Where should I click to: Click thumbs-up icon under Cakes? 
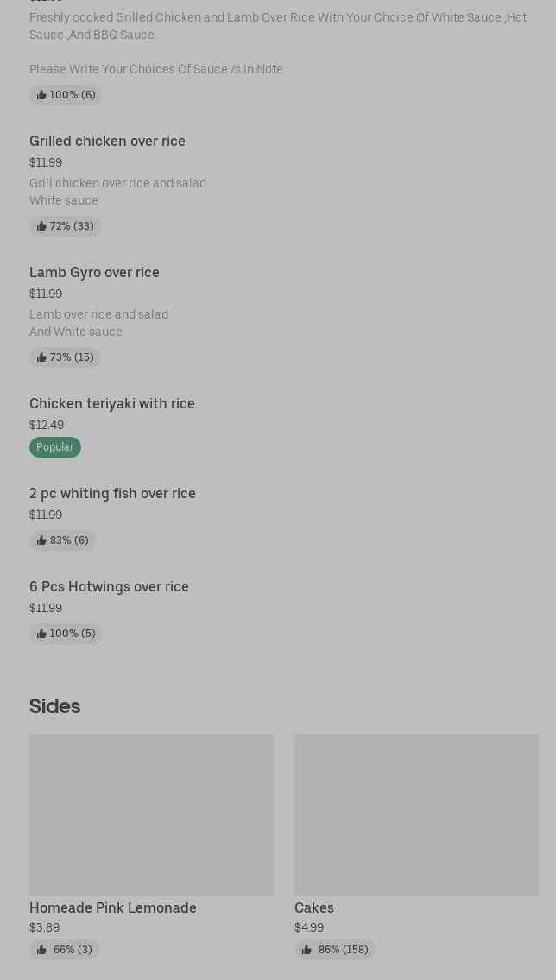click(x=306, y=950)
